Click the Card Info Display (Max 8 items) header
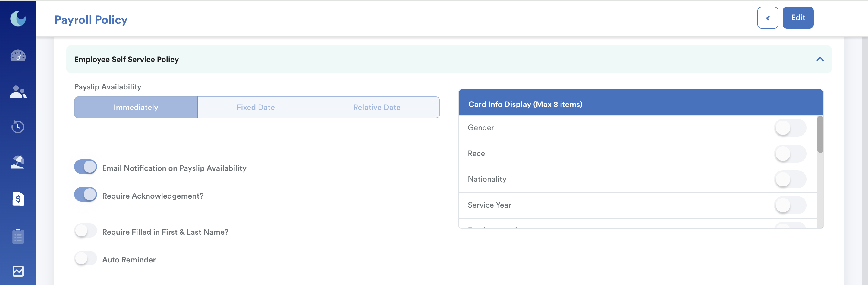The height and width of the screenshot is (285, 868). click(x=640, y=103)
